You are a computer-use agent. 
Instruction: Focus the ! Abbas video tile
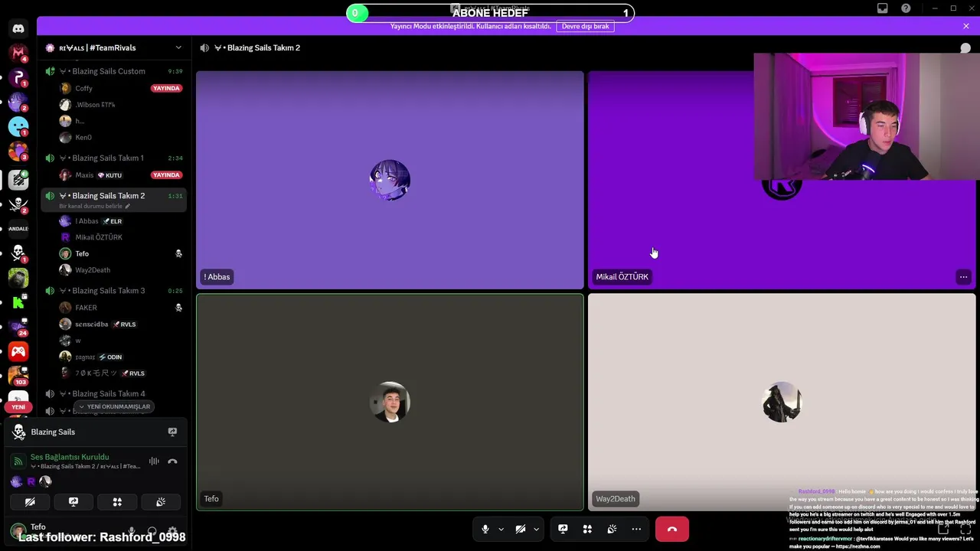pos(390,180)
